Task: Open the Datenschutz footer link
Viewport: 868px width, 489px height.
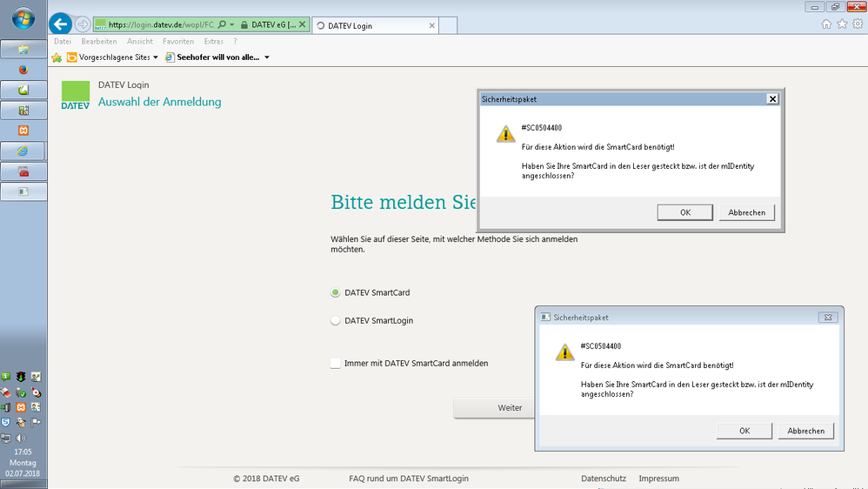Action: click(x=604, y=479)
